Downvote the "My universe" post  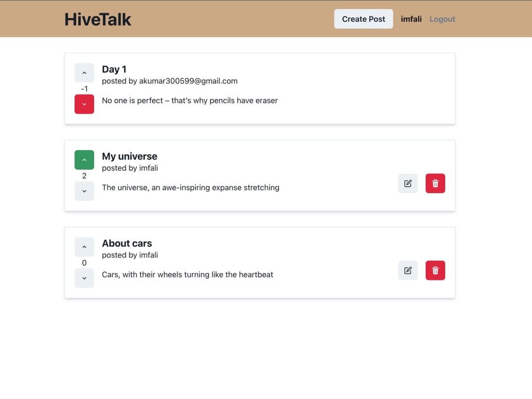pyautogui.click(x=84, y=192)
